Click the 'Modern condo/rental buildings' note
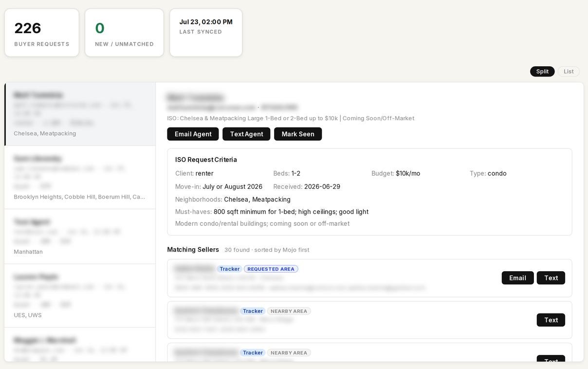 (x=262, y=223)
